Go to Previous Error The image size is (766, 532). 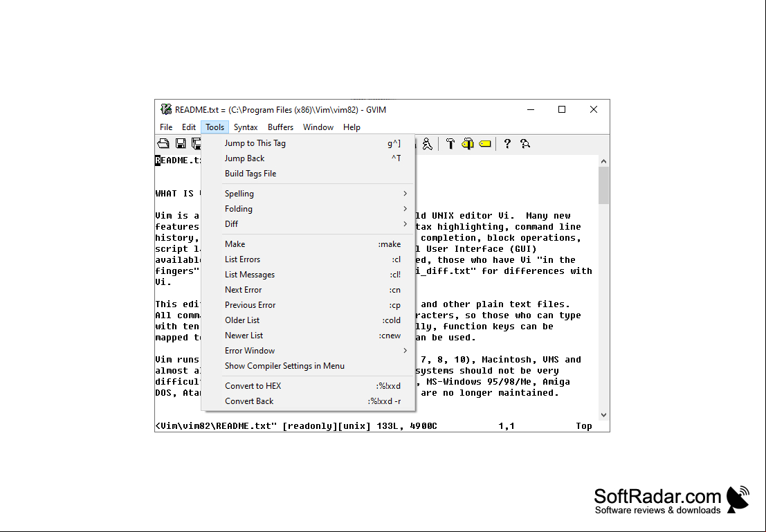[x=308, y=305]
